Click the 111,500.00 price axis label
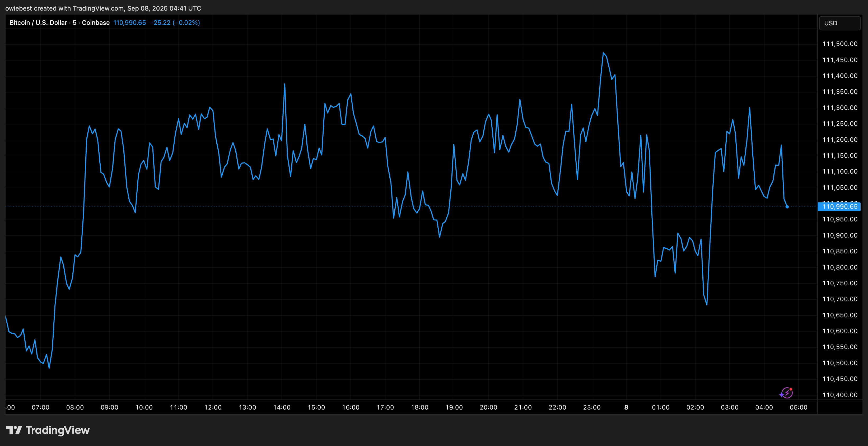 coord(840,44)
